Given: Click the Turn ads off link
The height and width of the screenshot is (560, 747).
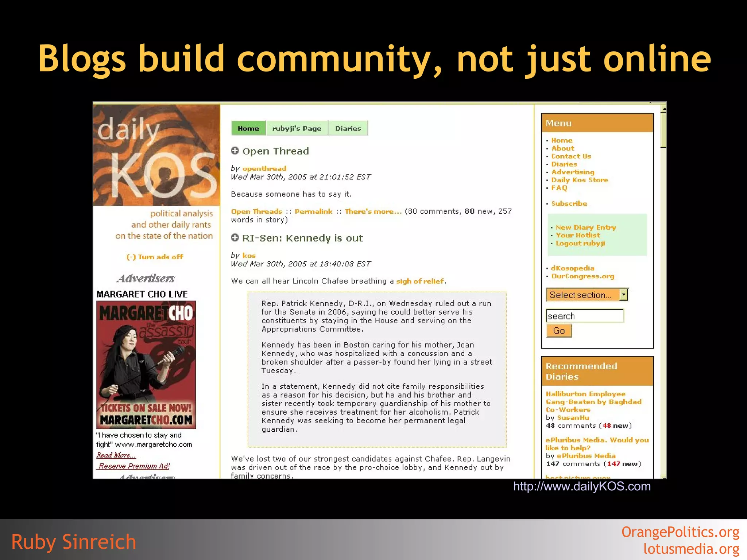Looking at the screenshot, I should pos(155,257).
